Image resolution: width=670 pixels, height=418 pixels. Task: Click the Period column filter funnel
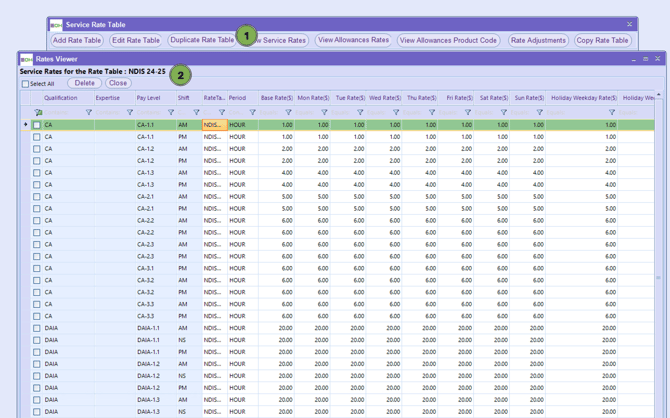(252, 113)
